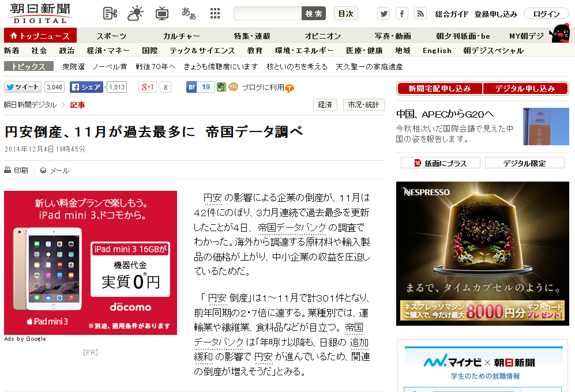The height and width of the screenshot is (392, 575).
Task: Click the ログイン login button
Action: click(x=546, y=14)
